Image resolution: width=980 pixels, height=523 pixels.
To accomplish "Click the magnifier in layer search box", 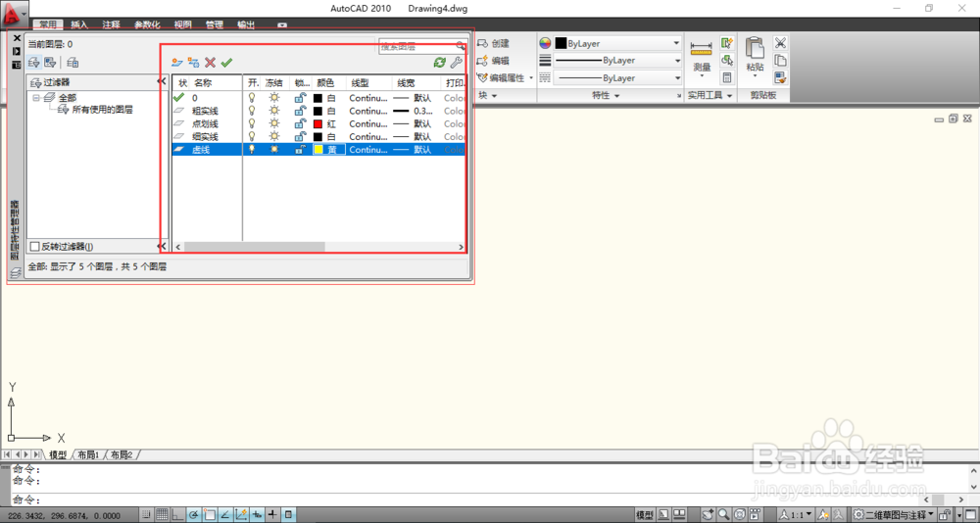I will coord(460,46).
